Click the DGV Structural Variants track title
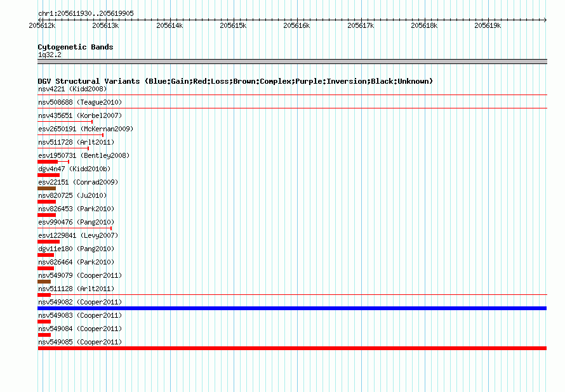 pyautogui.click(x=236, y=81)
